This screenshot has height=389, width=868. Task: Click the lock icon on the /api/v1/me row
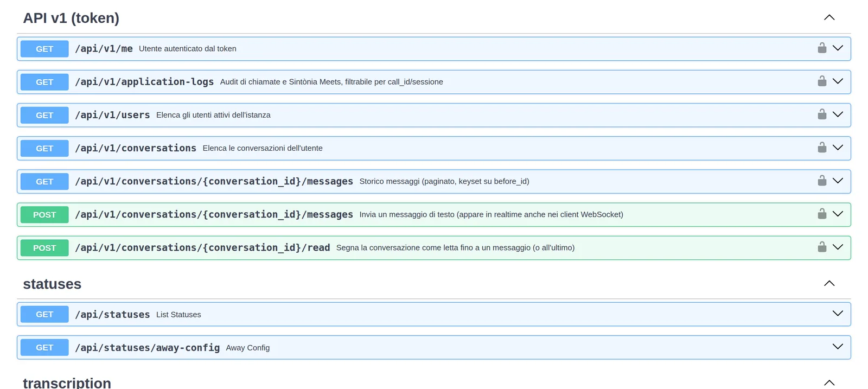pyautogui.click(x=822, y=48)
